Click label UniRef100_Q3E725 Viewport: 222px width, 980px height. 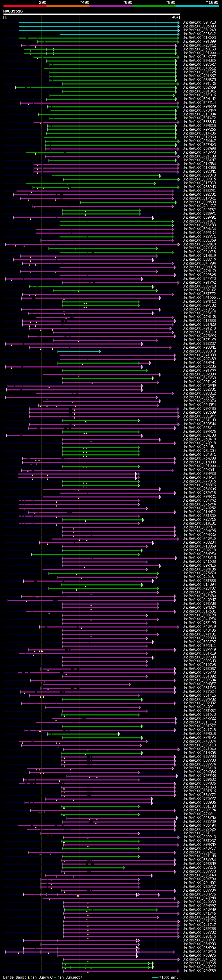pos(199,72)
